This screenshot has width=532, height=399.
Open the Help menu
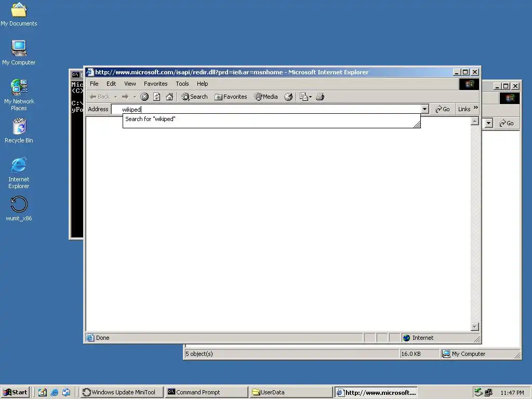click(x=202, y=84)
